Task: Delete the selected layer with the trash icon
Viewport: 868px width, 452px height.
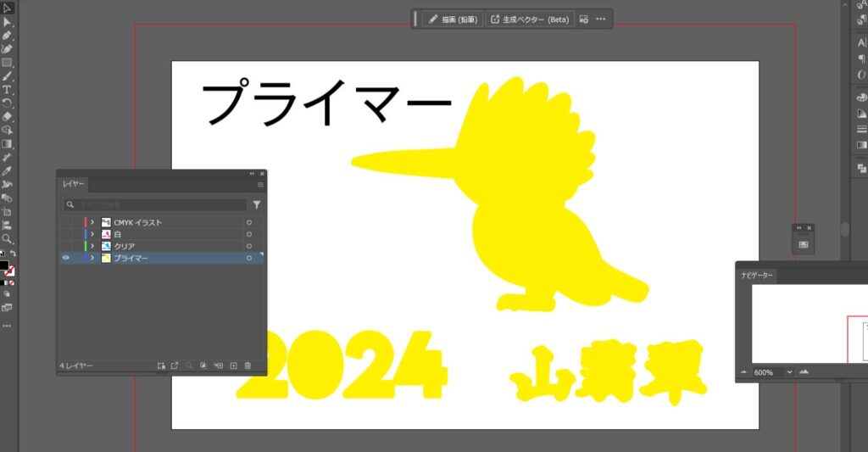Action: click(x=248, y=366)
